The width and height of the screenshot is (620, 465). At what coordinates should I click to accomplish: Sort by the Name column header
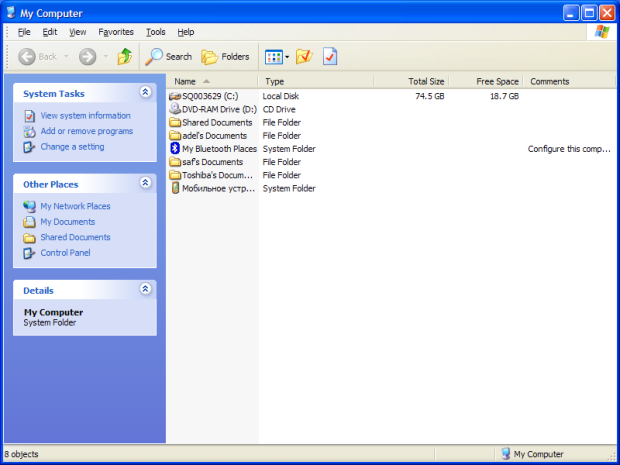pos(212,81)
